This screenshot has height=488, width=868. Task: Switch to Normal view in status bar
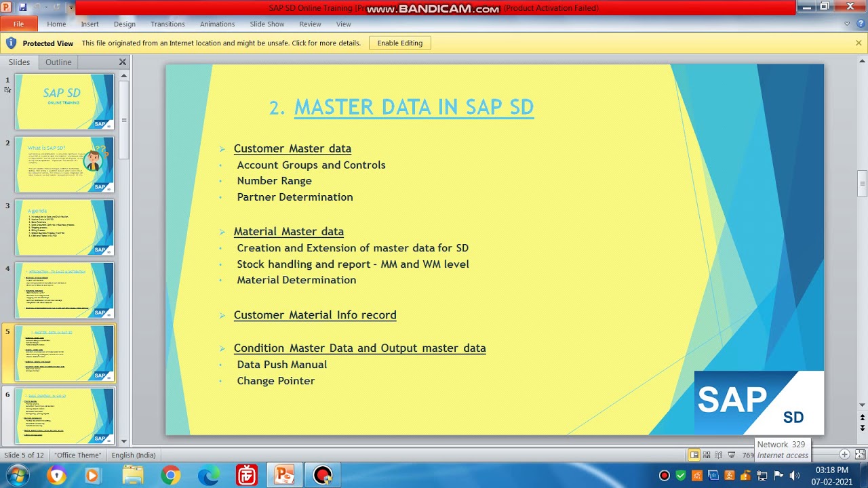pyautogui.click(x=694, y=455)
